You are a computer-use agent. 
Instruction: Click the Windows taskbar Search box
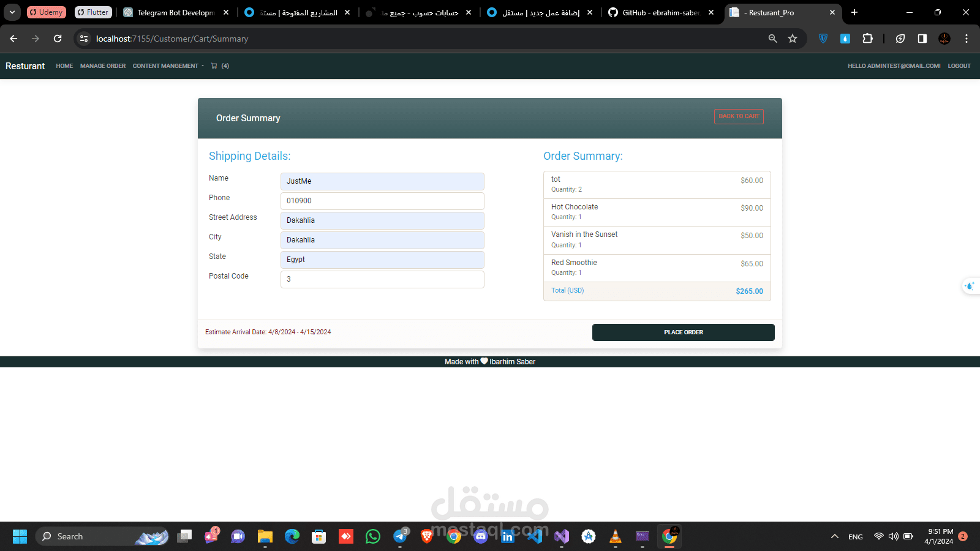pos(102,536)
